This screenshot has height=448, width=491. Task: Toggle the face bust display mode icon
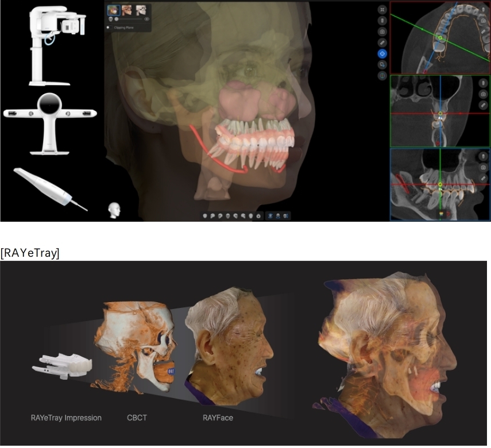278,216
